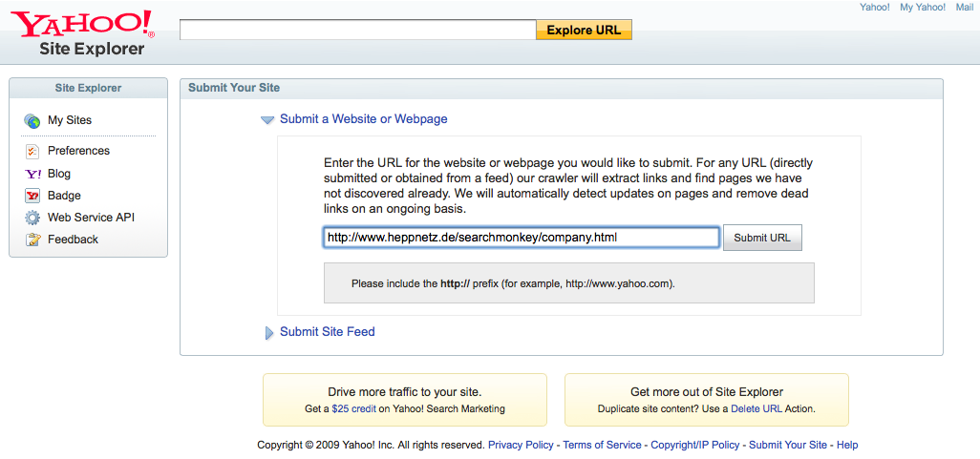
Task: Open the Privacy Policy footer link
Action: click(x=521, y=445)
